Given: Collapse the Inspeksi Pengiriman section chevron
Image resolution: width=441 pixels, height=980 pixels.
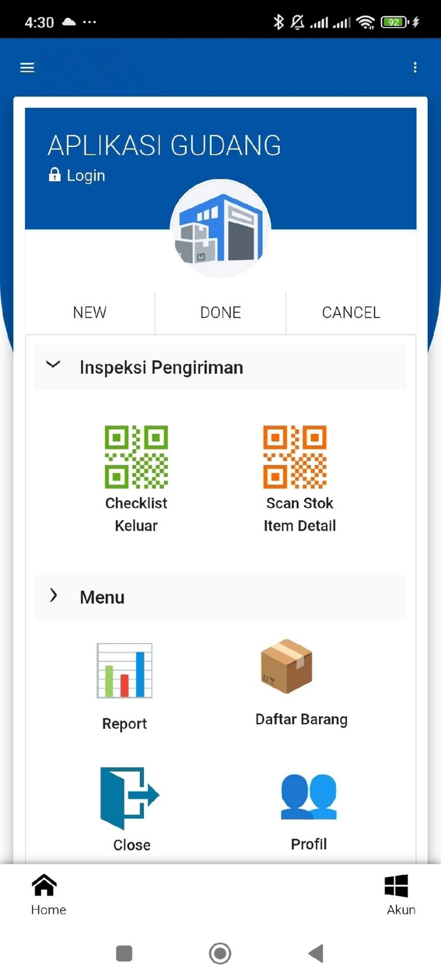Looking at the screenshot, I should coord(53,365).
